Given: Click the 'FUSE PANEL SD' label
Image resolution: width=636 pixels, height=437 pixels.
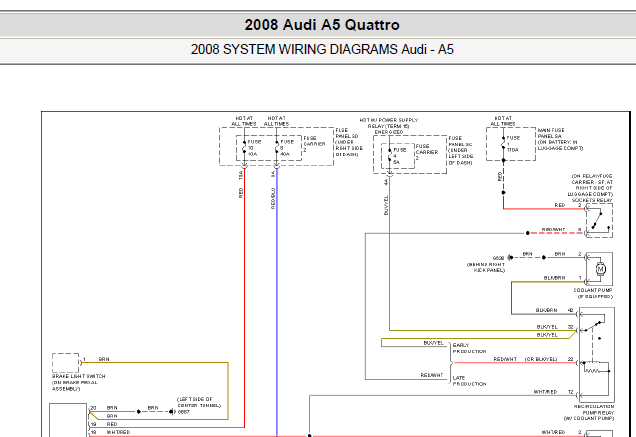Looking at the screenshot, I should (x=347, y=133).
